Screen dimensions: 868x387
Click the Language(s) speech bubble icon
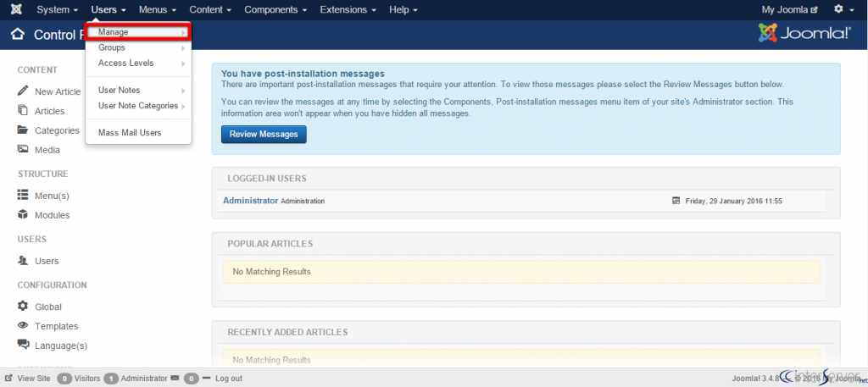coord(23,345)
